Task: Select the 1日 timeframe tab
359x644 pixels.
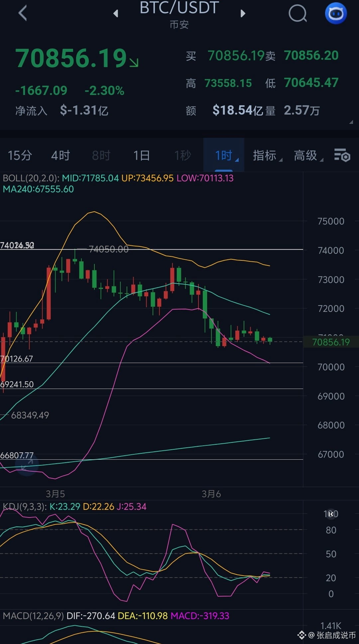Action: (x=142, y=155)
